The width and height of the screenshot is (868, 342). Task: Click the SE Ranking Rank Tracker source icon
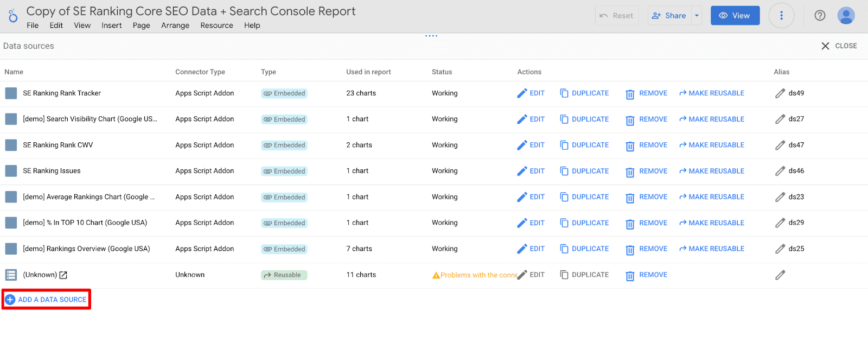[x=11, y=93]
